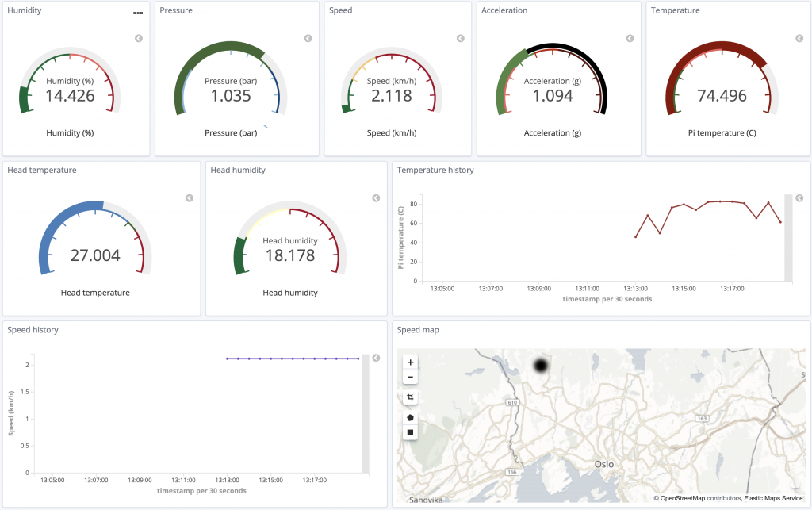Zoom in on the Speed map

[x=410, y=362]
